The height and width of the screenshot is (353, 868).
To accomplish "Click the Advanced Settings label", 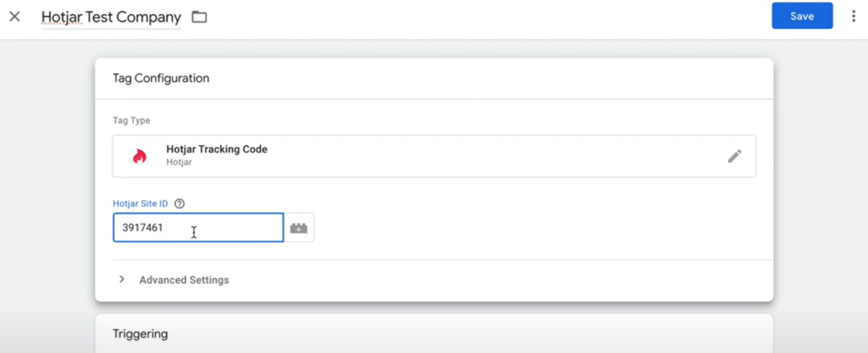I will coord(184,280).
